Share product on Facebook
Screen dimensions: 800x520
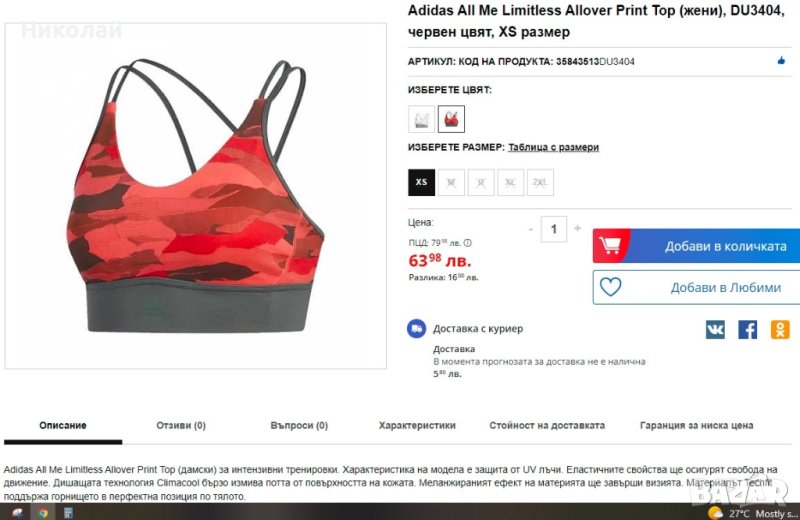point(747,330)
